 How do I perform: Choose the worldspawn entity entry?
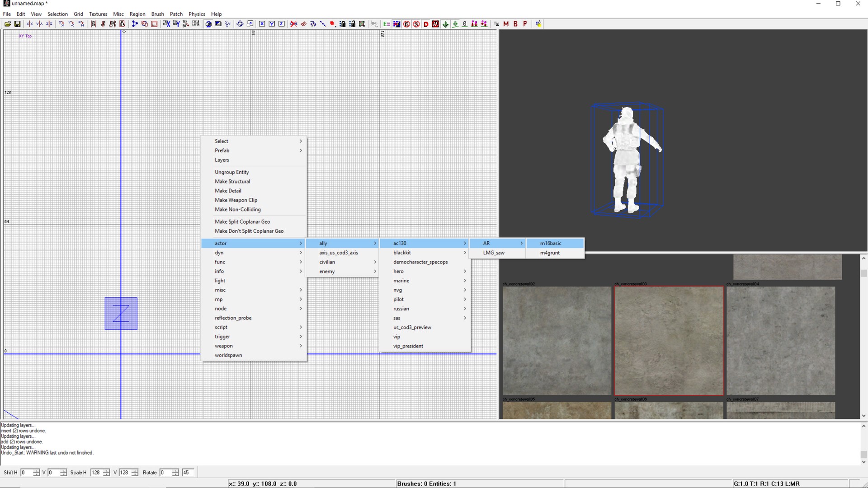tap(254, 355)
